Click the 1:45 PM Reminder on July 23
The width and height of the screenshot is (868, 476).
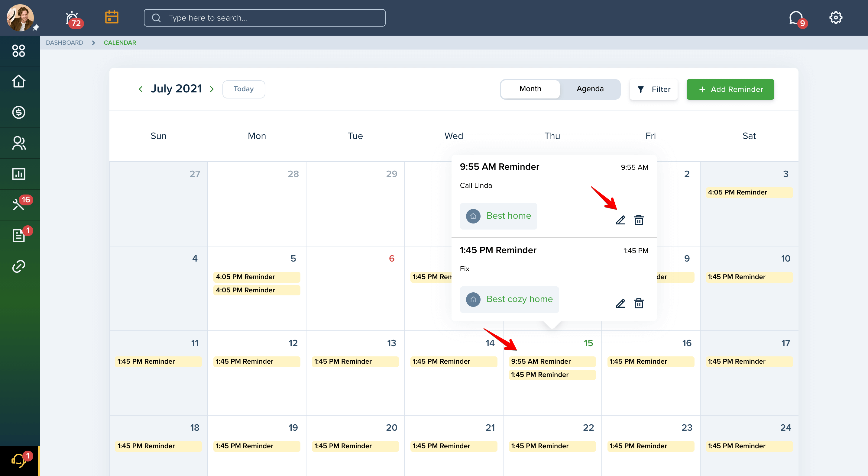coord(651,446)
